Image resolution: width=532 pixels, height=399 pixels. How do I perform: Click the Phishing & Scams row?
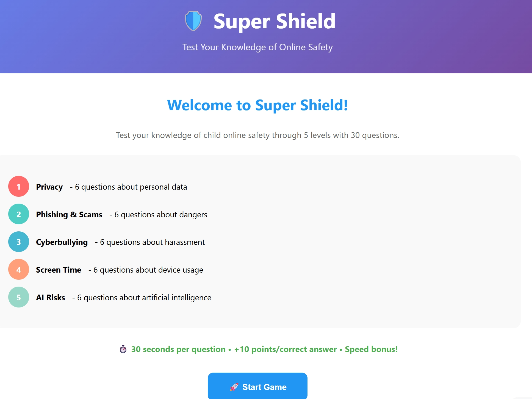point(110,214)
